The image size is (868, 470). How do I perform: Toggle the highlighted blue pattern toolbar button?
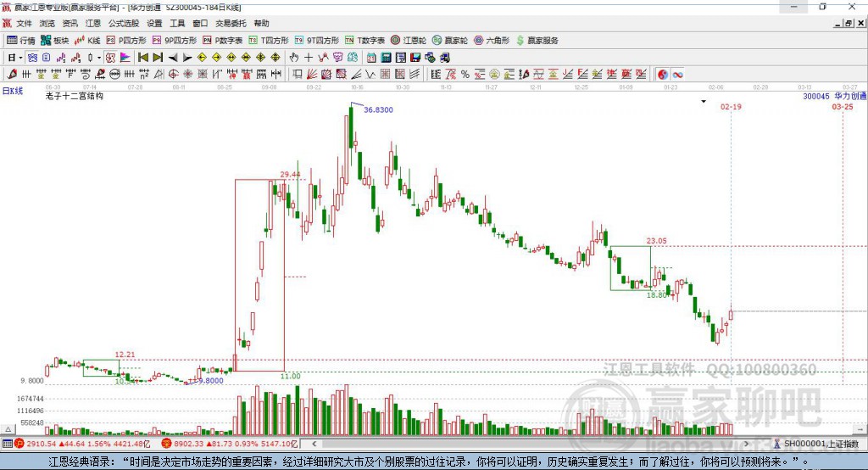point(32,57)
